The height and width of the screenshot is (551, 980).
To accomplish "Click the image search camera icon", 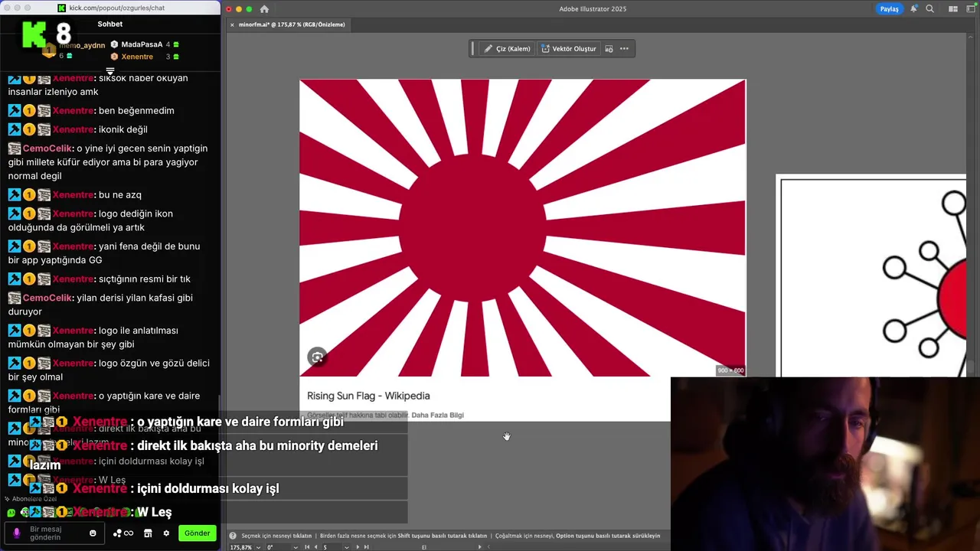I will point(317,357).
